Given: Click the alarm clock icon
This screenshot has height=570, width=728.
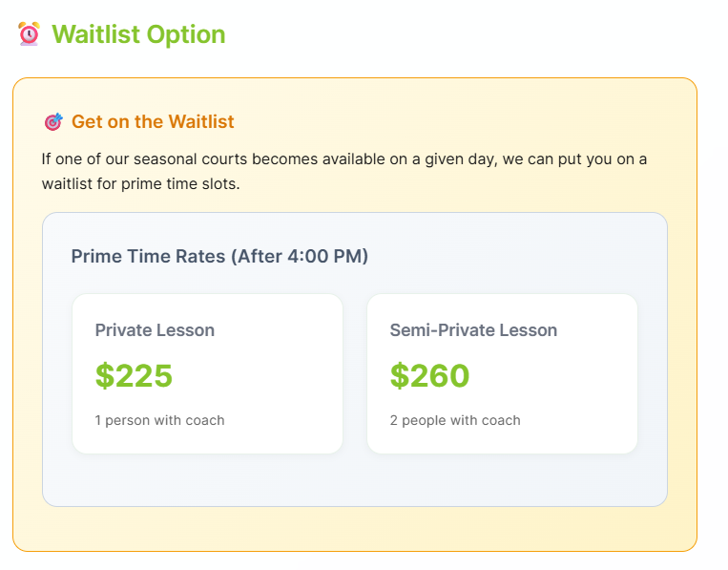Looking at the screenshot, I should (x=30, y=34).
